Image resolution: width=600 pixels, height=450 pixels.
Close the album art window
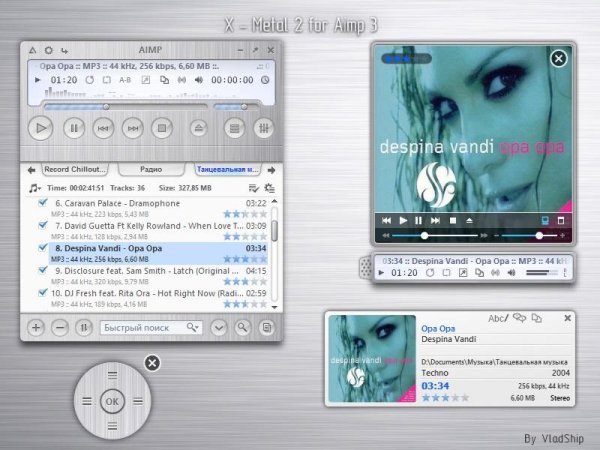point(559,59)
